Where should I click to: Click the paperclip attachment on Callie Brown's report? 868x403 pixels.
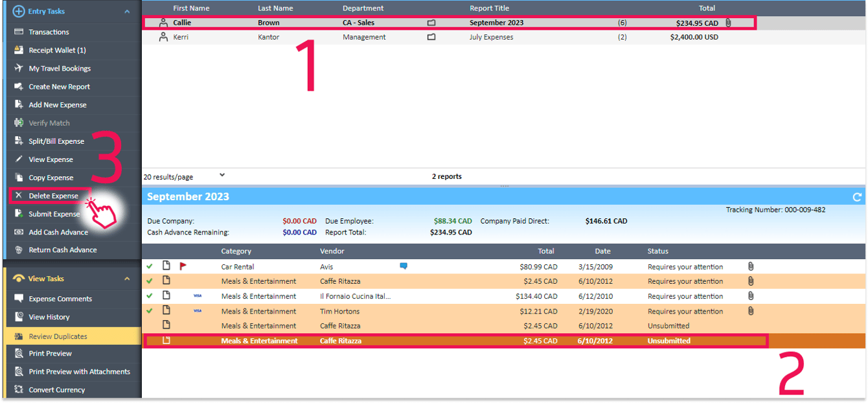click(x=728, y=23)
